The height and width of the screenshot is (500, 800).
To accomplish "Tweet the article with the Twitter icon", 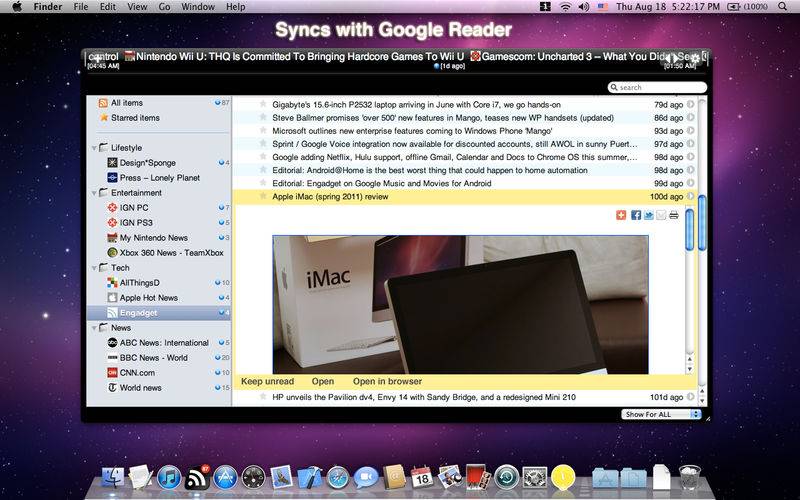I will pos(648,215).
